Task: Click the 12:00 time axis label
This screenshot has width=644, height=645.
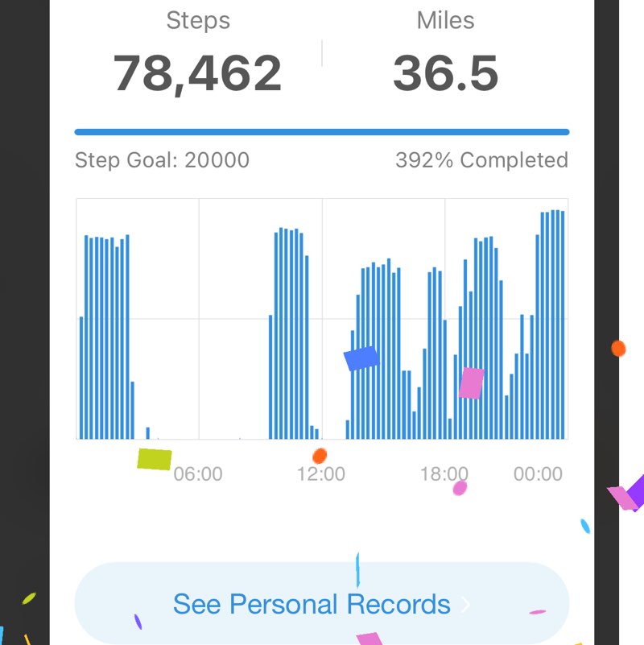Action: [x=321, y=474]
